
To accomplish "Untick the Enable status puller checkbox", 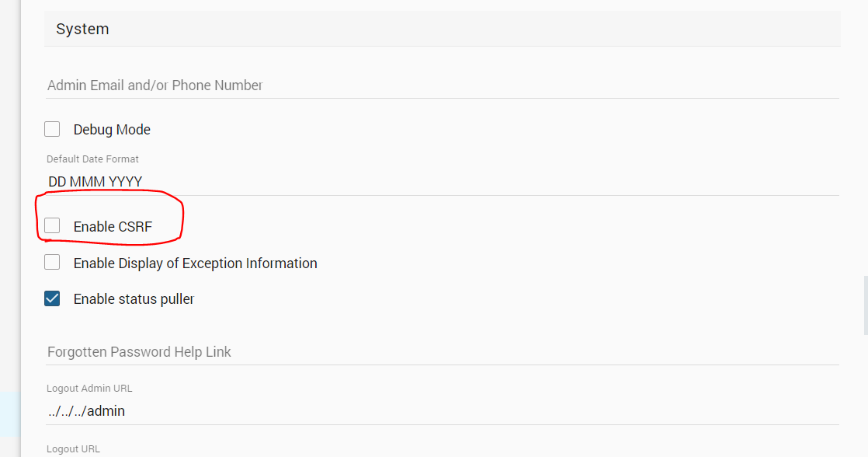I will [52, 298].
